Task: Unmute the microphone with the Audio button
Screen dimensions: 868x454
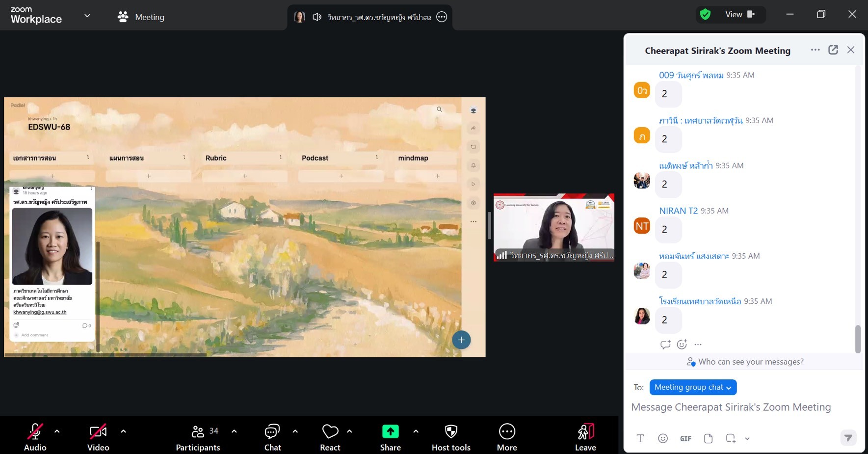Action: click(x=35, y=436)
